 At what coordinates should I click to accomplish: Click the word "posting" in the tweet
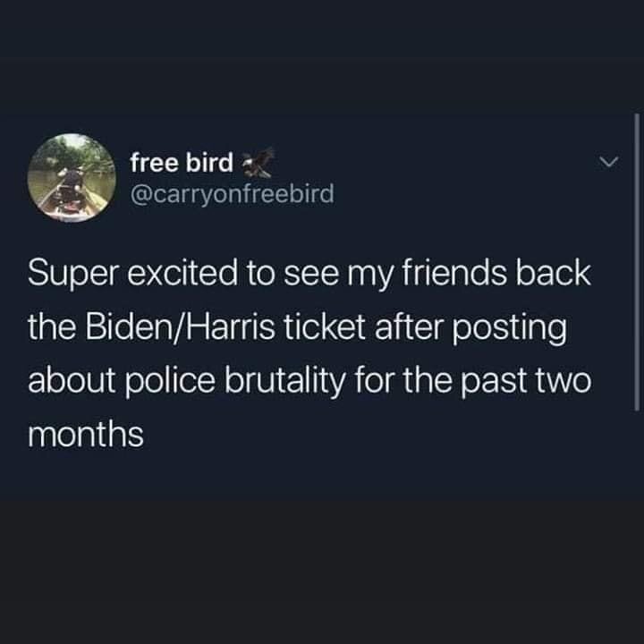(509, 329)
